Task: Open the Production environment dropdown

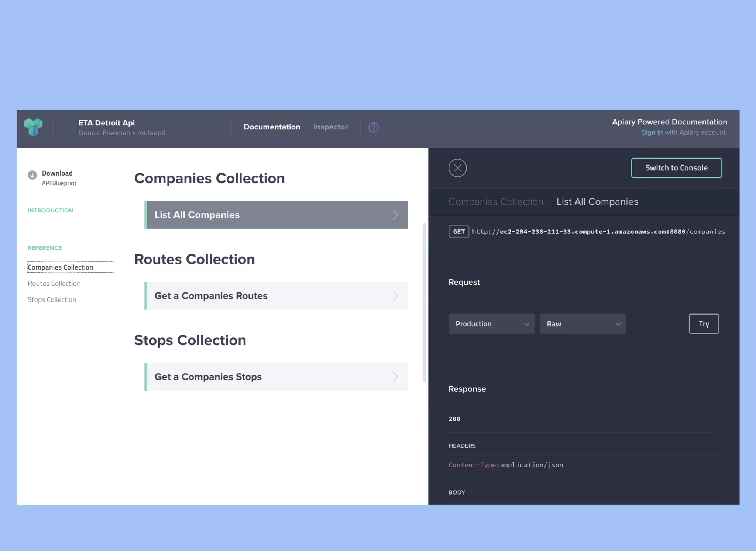Action: click(491, 324)
